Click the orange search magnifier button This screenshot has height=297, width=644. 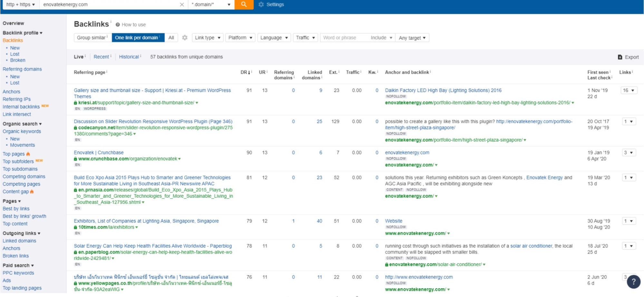coord(244,5)
